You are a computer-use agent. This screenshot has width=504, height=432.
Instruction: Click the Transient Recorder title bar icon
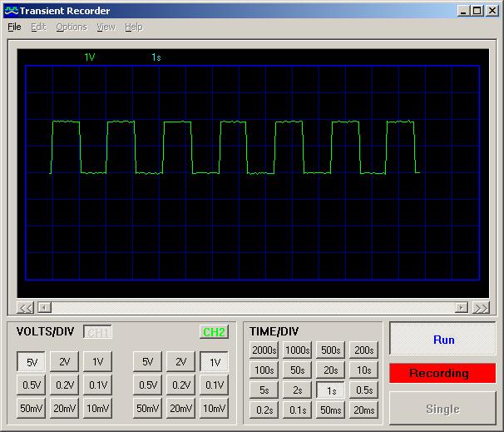click(x=11, y=11)
